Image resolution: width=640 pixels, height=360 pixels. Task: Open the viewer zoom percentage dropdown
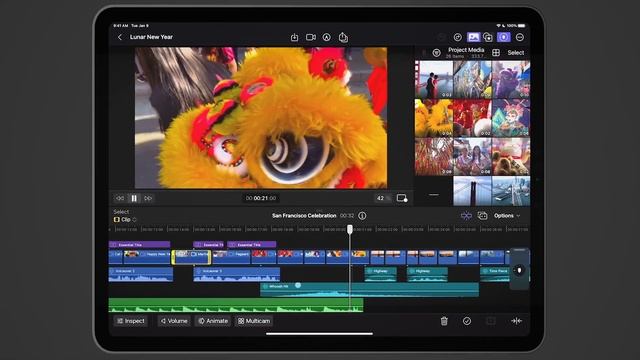382,198
